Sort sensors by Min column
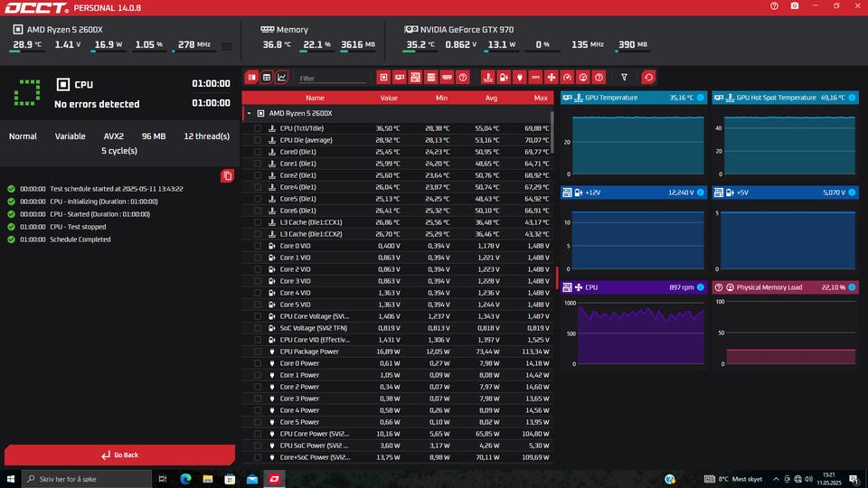The height and width of the screenshot is (488, 868). [441, 98]
